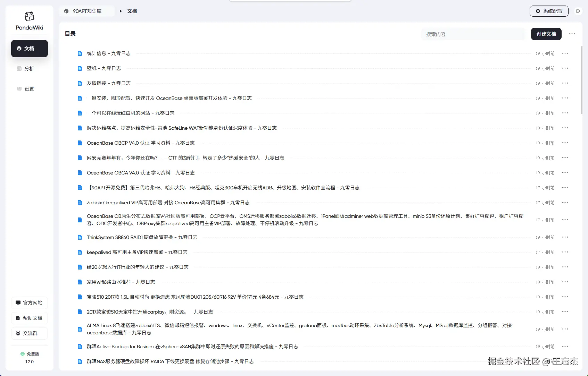Open more actions for 壁纸 row
Viewport: 588px width, 376px height.
point(565,68)
